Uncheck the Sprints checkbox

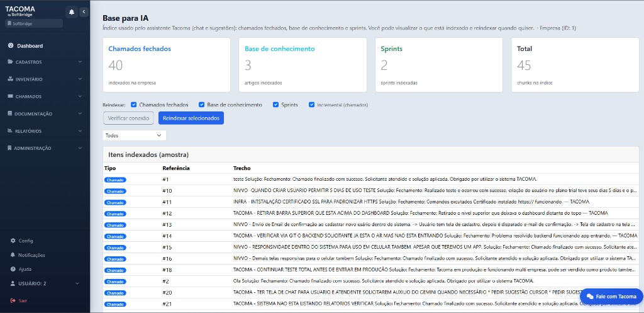pos(275,105)
